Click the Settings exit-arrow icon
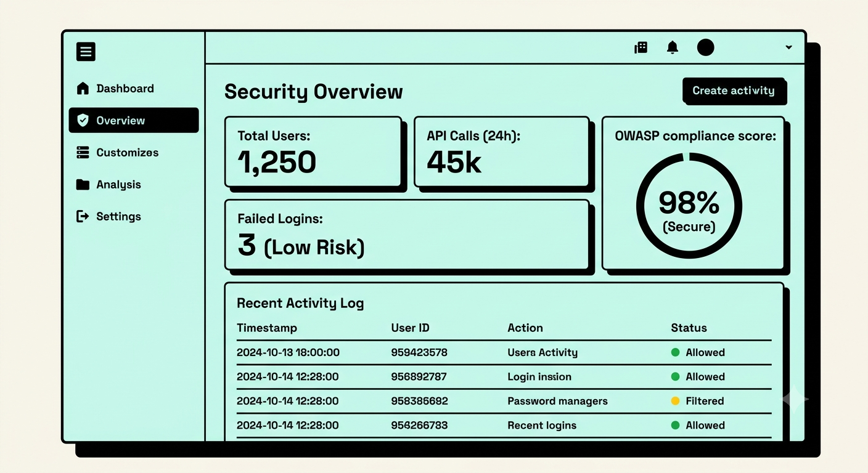 83,216
